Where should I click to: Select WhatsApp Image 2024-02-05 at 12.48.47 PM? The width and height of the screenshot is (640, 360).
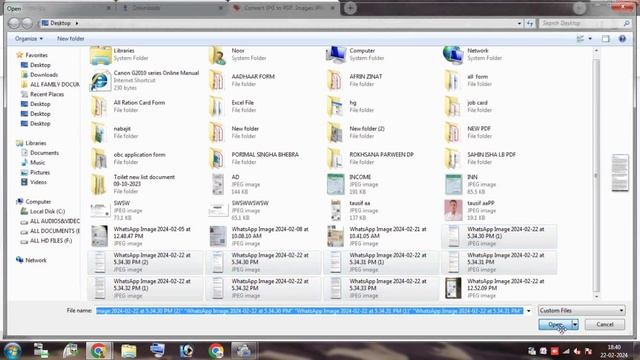pos(144,236)
